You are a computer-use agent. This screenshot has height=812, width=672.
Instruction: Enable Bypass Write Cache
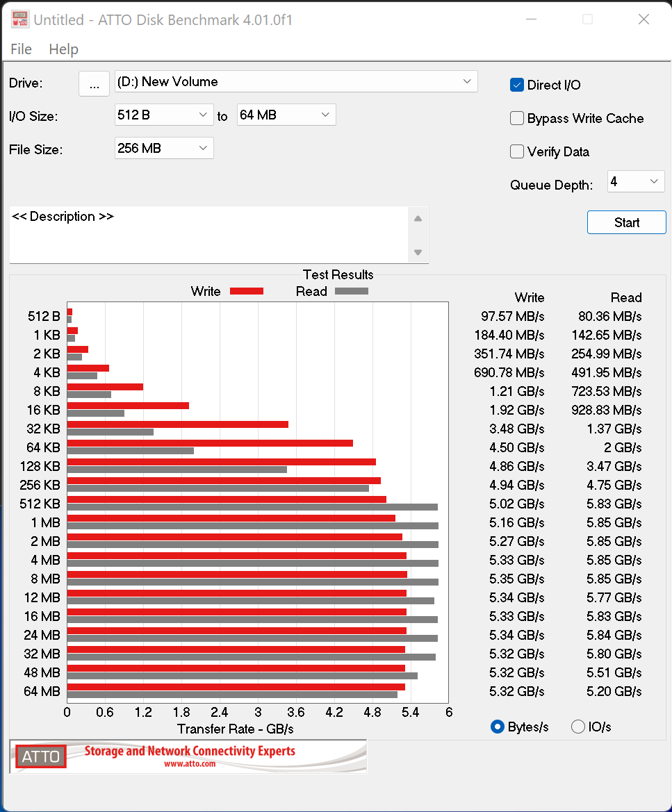click(x=517, y=118)
